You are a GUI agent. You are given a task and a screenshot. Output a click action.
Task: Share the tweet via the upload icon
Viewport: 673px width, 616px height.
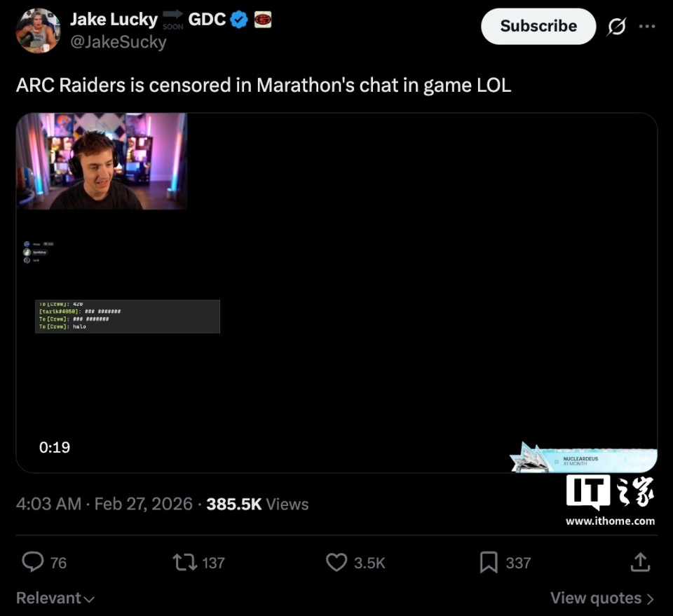(x=640, y=562)
